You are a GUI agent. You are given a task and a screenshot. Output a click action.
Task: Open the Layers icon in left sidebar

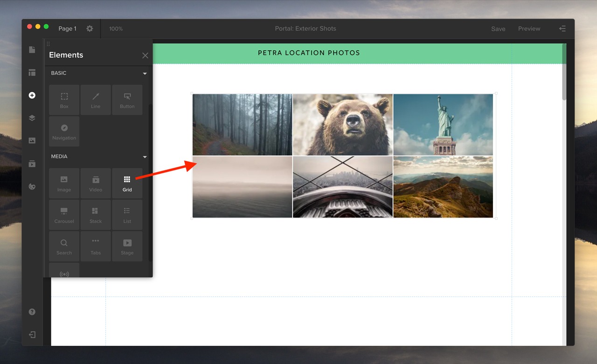(x=32, y=118)
